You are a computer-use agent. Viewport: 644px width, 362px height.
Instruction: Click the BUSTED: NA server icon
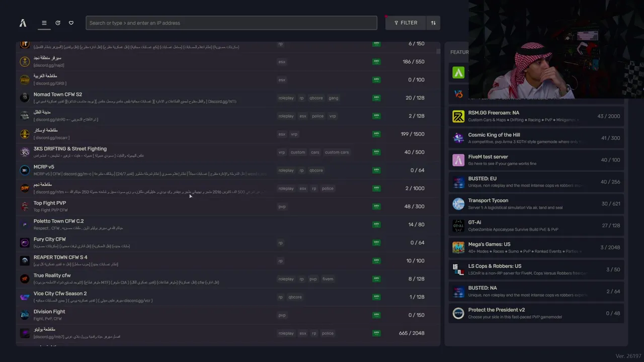[458, 291]
